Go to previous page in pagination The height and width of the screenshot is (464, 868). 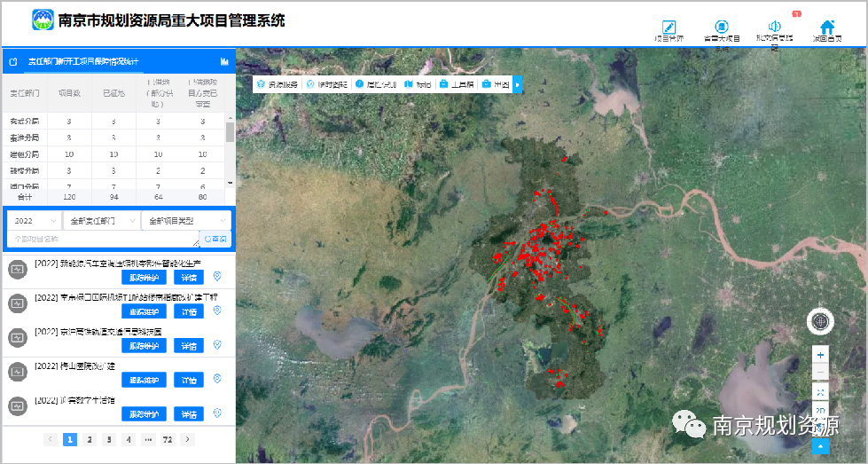click(51, 439)
